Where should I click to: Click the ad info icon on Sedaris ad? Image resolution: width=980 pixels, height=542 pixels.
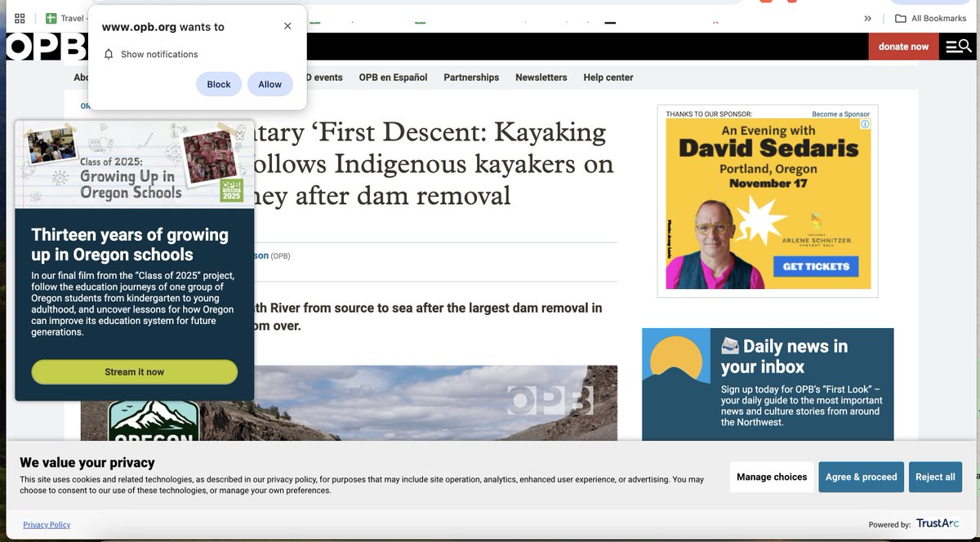(865, 125)
